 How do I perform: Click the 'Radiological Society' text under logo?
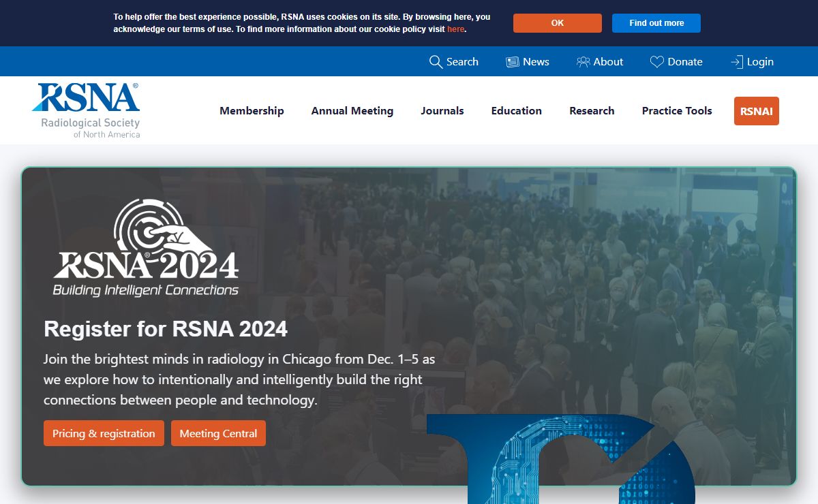[x=90, y=123]
